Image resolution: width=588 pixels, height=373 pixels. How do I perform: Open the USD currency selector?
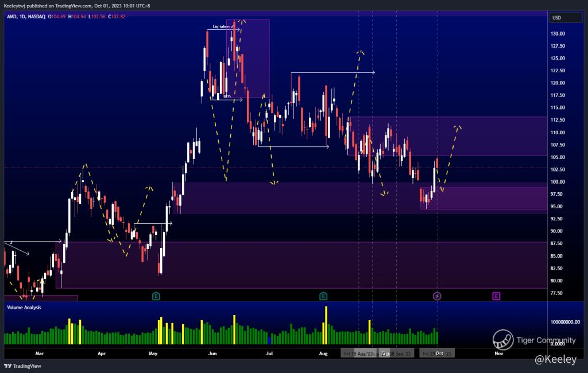[x=556, y=18]
